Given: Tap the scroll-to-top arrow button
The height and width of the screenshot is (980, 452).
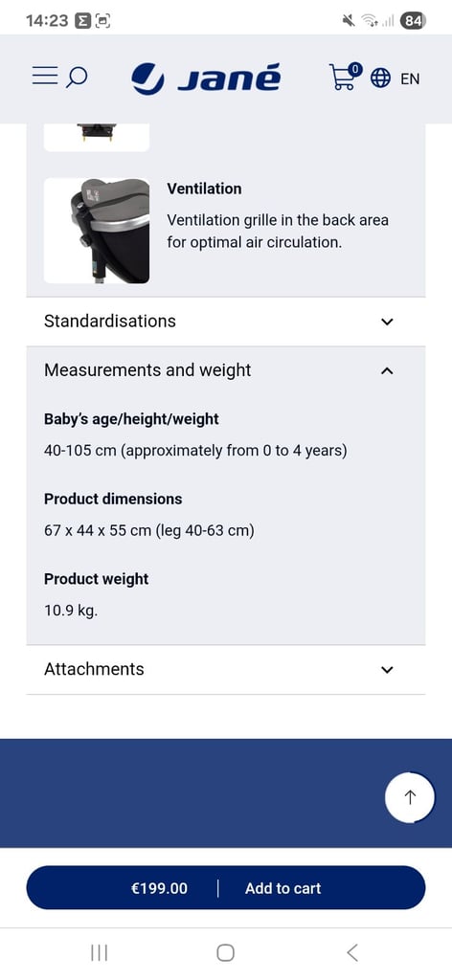Looking at the screenshot, I should point(410,797).
